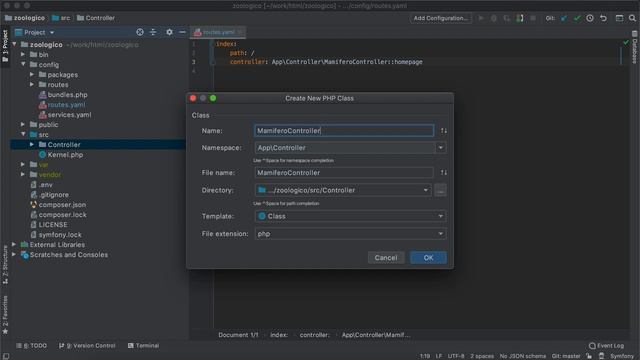This screenshot has height=360, width=640.
Task: Click the Stop icon in top toolbar
Action: [x=533, y=18]
